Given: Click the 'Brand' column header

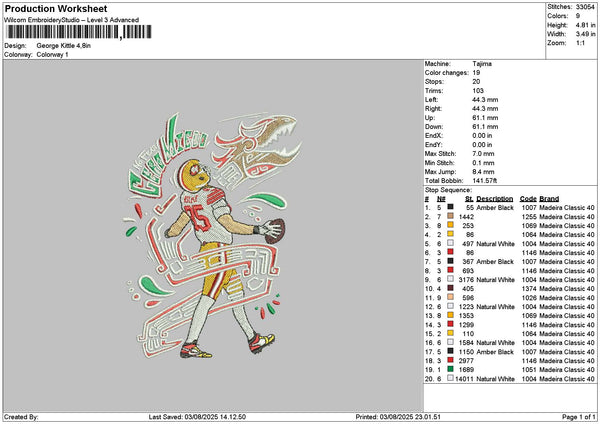Looking at the screenshot, I should pyautogui.click(x=549, y=199).
